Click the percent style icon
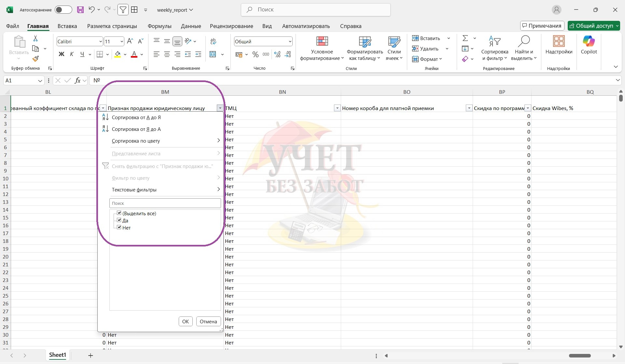The width and height of the screenshot is (625, 364). coord(256,54)
